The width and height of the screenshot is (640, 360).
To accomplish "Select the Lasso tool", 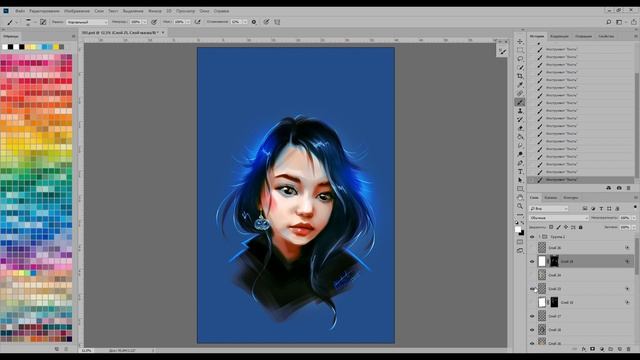I will pos(520,58).
